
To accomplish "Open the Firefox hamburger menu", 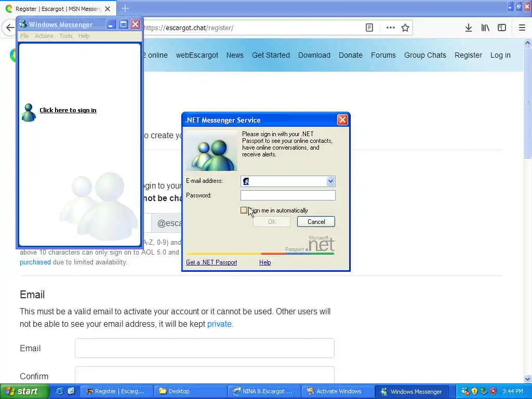I will click(522, 28).
